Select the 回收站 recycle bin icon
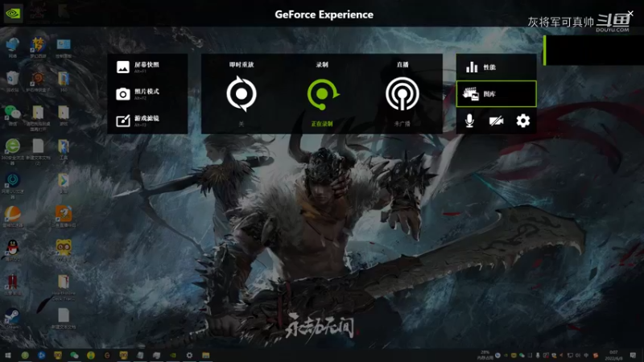The height and width of the screenshot is (362, 644). [x=13, y=81]
